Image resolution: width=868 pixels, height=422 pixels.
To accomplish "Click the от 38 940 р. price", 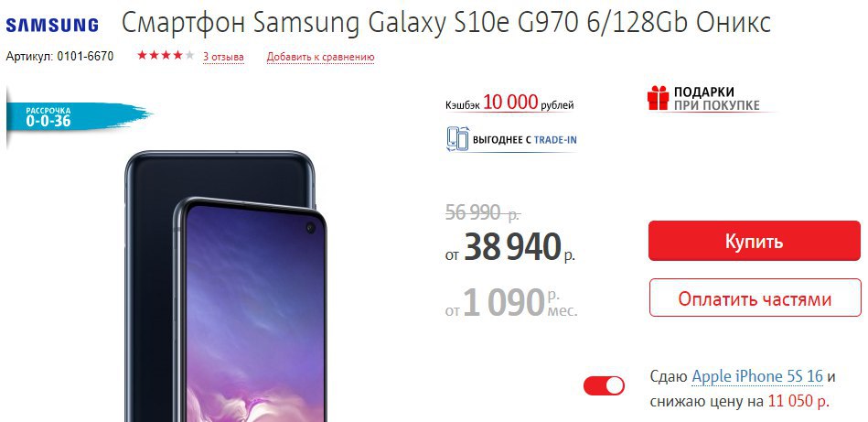I will click(x=509, y=247).
